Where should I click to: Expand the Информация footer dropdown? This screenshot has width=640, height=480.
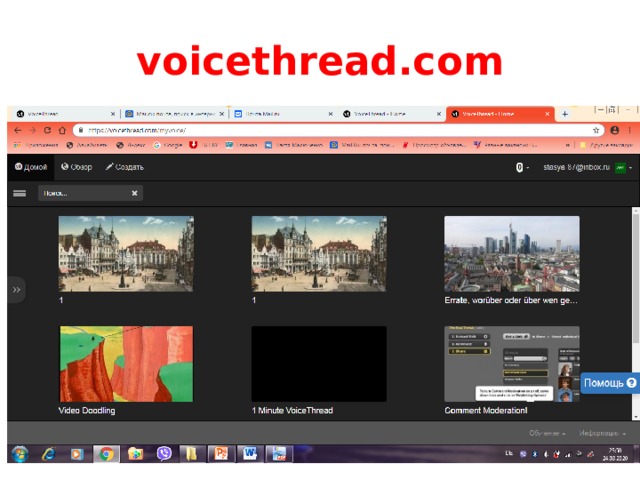click(602, 433)
